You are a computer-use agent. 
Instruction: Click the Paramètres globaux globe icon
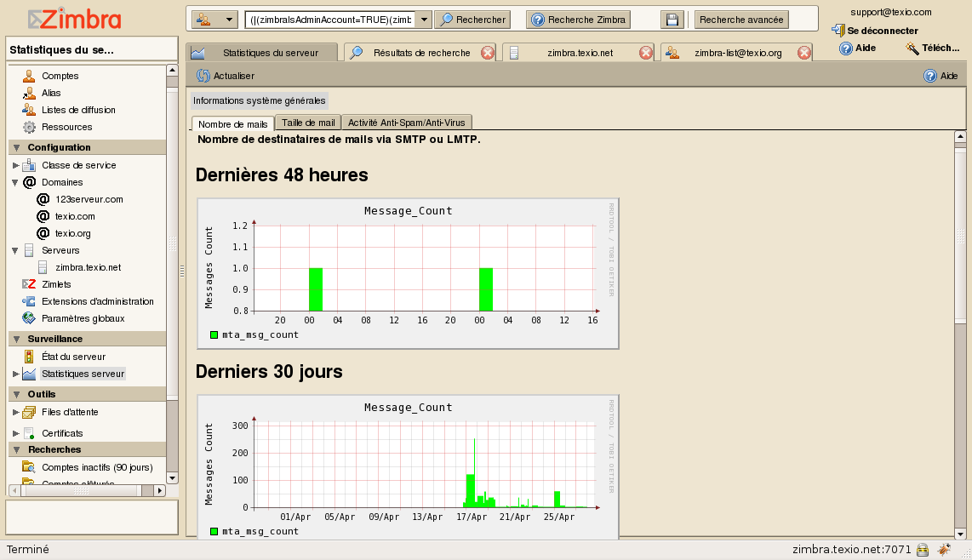[29, 318]
